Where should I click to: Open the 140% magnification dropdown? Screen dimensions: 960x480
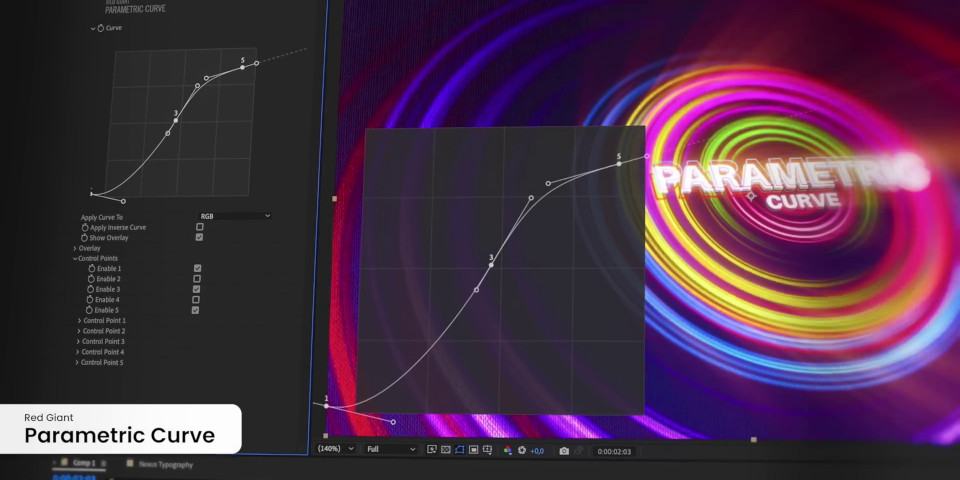coord(335,450)
